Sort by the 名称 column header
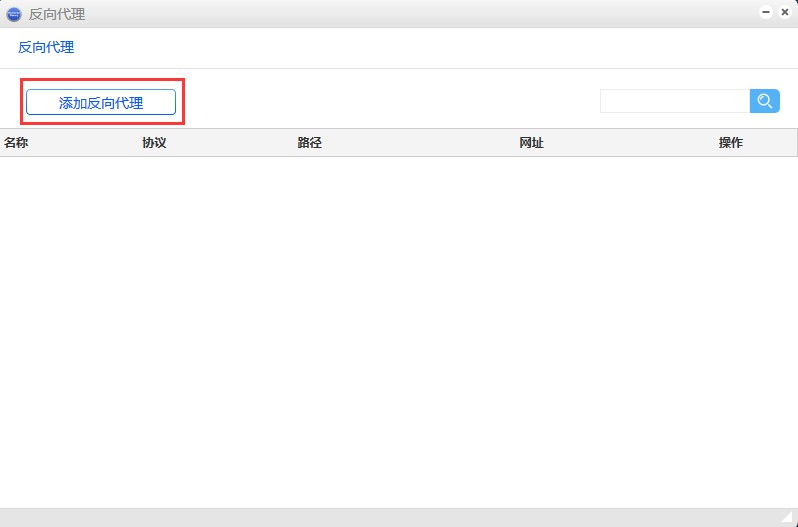The image size is (798, 527). (16, 143)
